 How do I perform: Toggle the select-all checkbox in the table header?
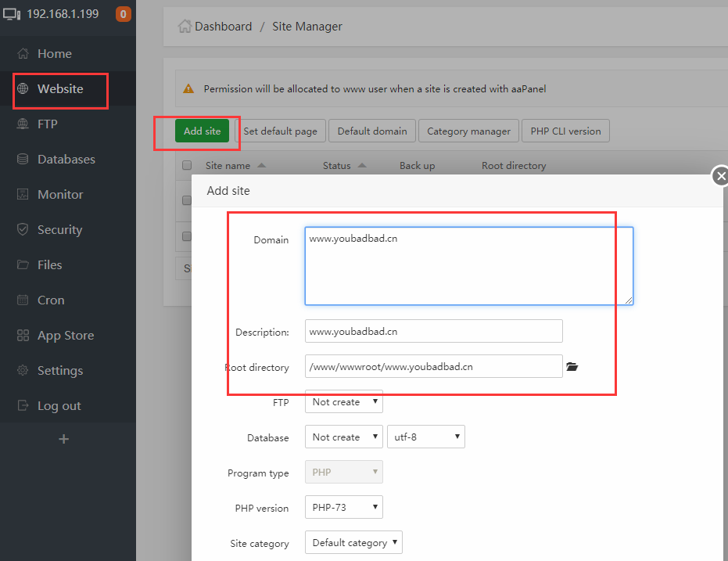click(187, 166)
